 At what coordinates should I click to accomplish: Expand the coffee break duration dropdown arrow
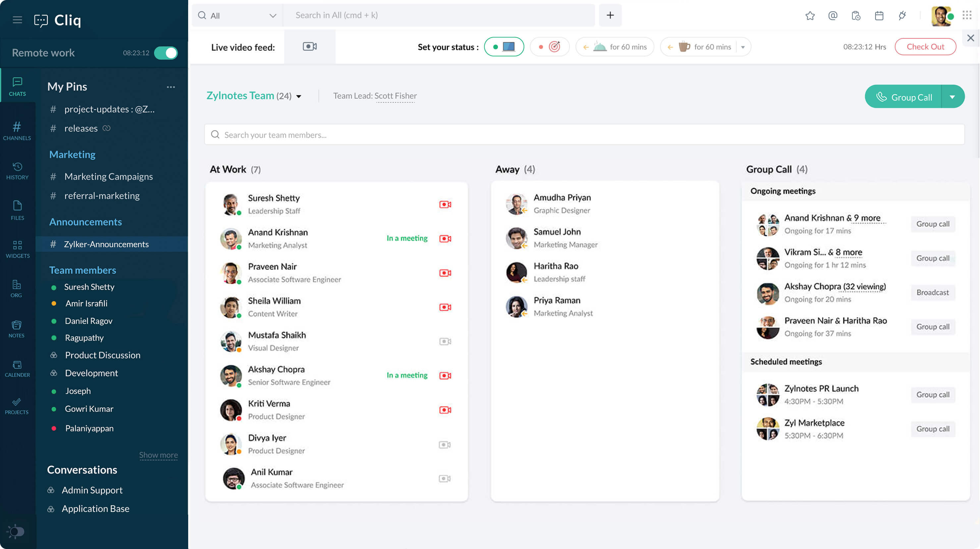(743, 47)
